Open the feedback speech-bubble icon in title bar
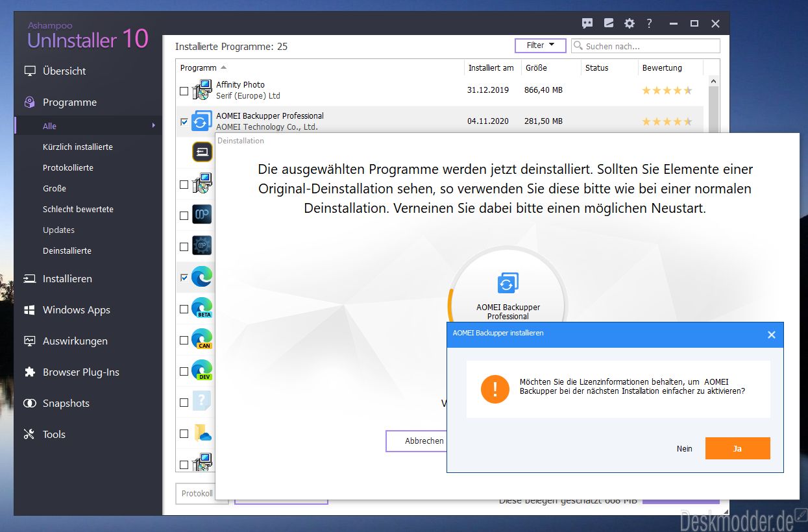 [x=587, y=23]
